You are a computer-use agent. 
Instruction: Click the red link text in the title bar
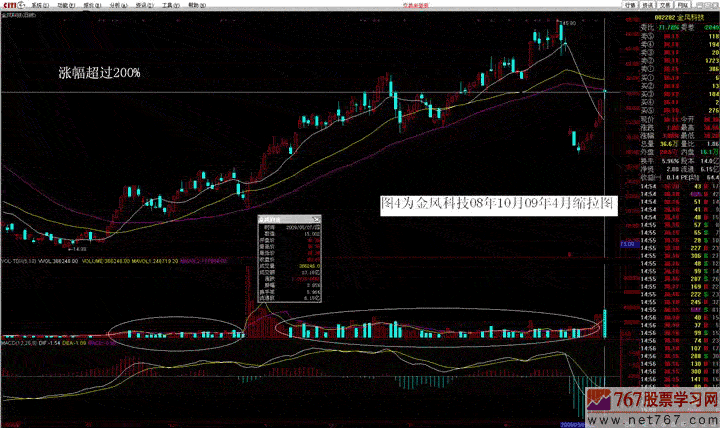click(416, 6)
